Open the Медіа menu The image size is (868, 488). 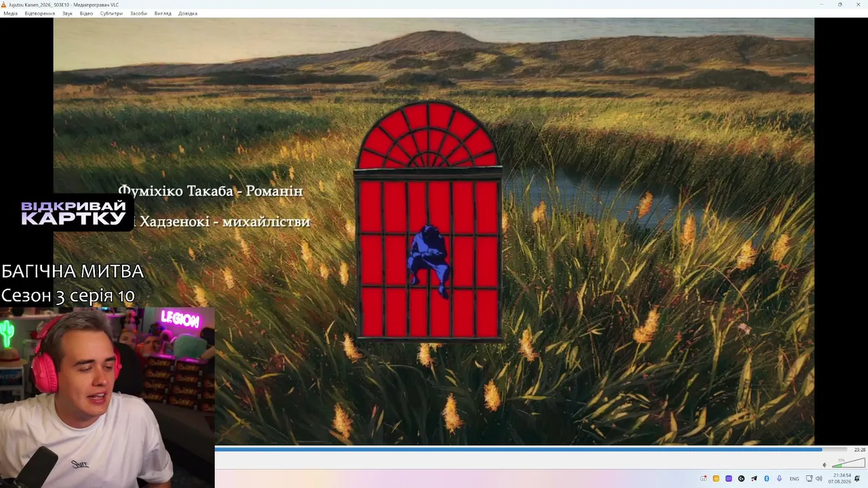coord(10,14)
